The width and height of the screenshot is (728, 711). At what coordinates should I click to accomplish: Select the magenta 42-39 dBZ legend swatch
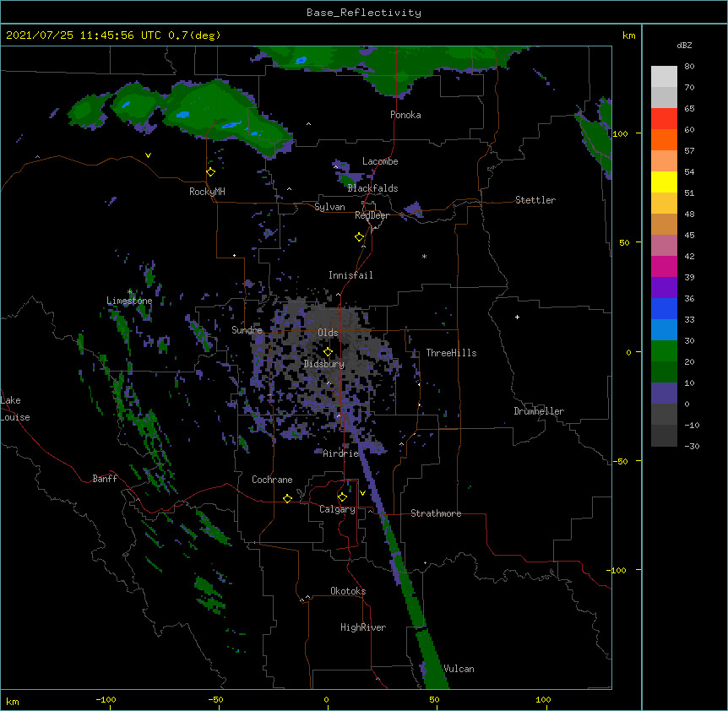tap(664, 266)
